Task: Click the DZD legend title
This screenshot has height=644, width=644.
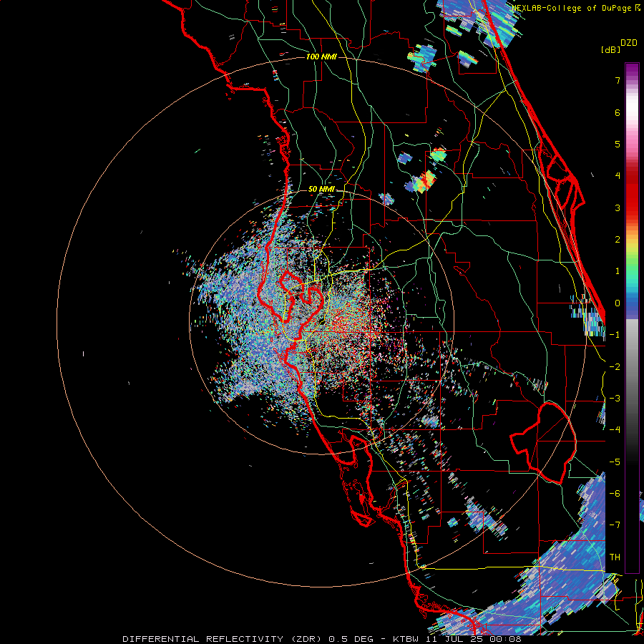Action: [x=629, y=43]
